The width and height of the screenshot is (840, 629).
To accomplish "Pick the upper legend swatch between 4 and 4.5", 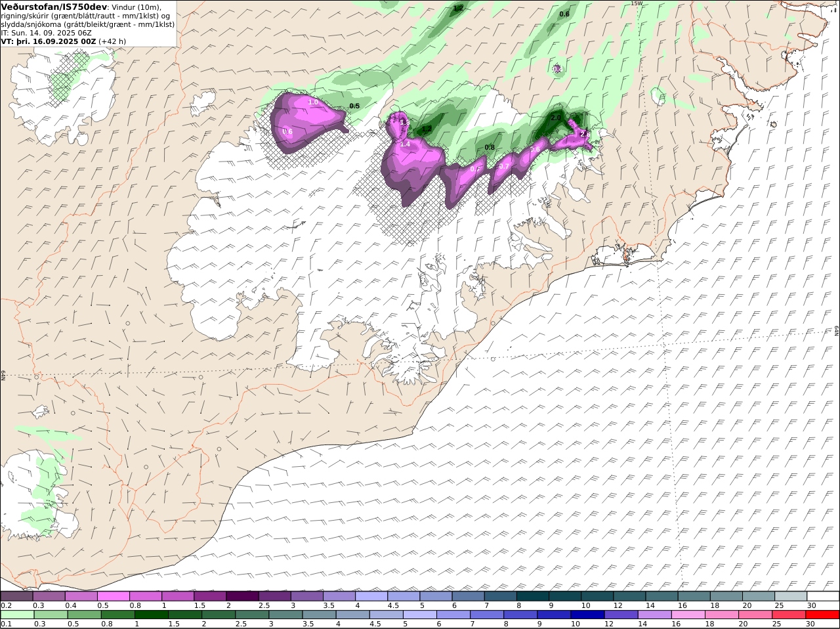I will (x=371, y=596).
